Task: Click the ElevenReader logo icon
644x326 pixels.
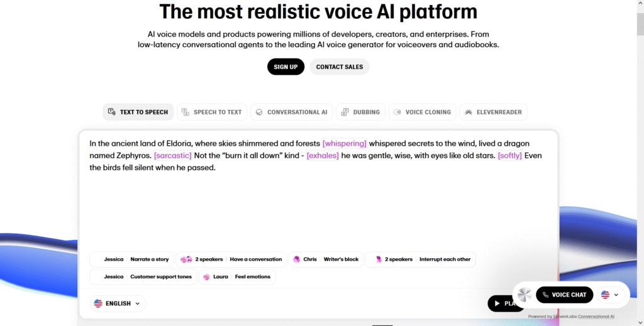Action: 469,112
